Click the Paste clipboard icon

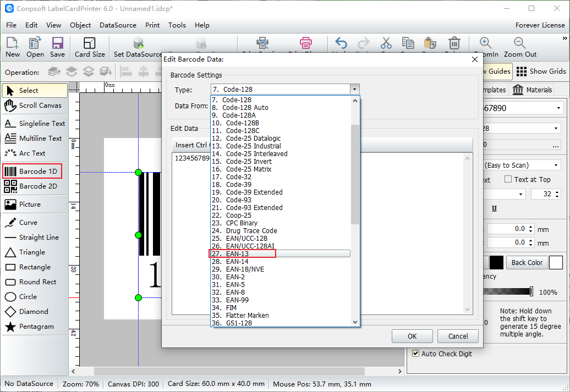[x=430, y=43]
